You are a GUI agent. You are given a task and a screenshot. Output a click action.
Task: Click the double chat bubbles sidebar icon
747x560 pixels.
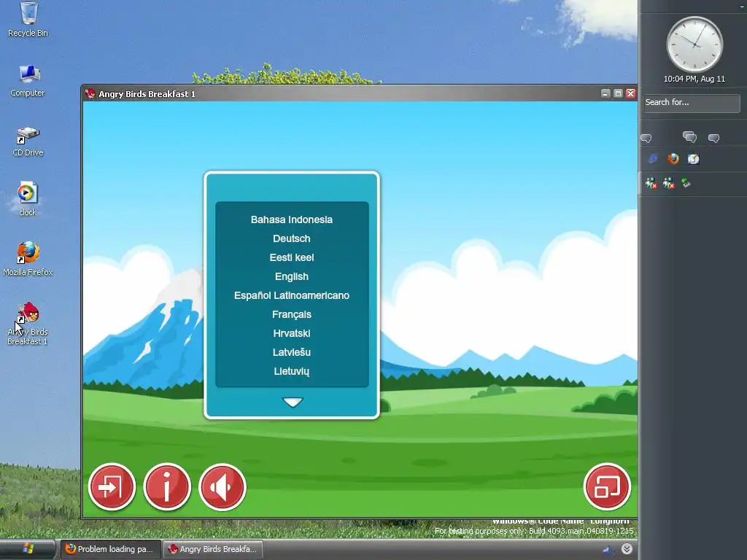point(689,138)
